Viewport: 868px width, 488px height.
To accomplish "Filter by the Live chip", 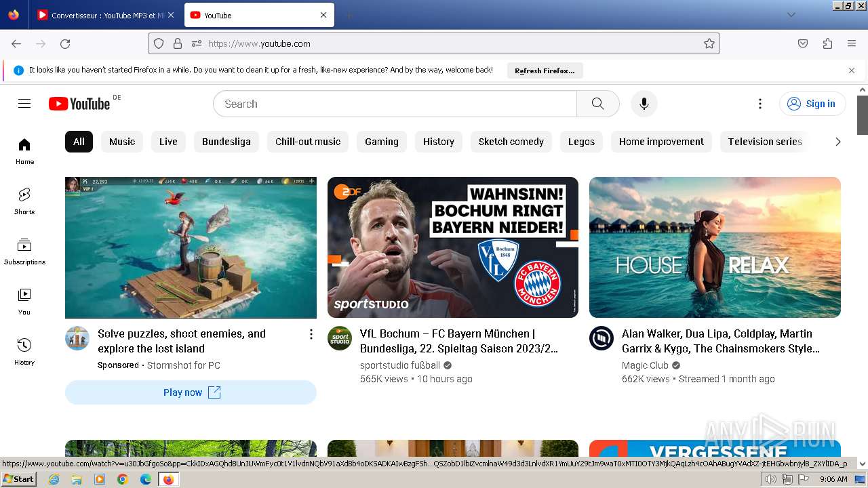I will pyautogui.click(x=168, y=142).
